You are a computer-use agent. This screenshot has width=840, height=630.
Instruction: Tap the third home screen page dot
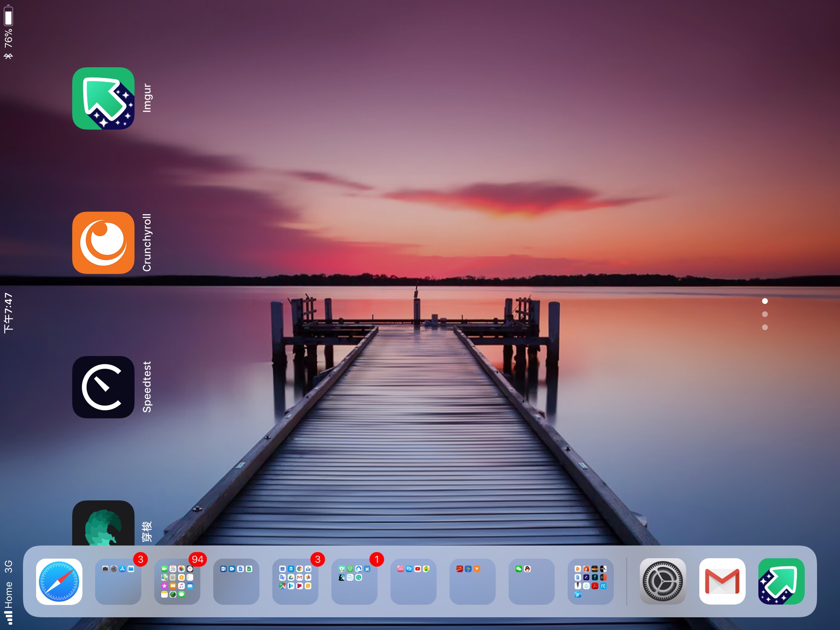click(x=765, y=327)
